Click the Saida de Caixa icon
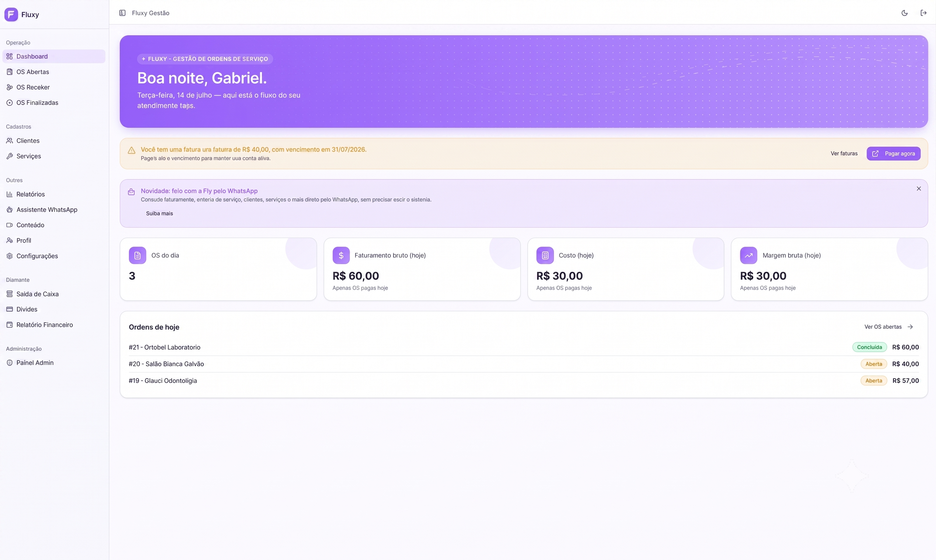The image size is (936, 560). click(x=9, y=294)
